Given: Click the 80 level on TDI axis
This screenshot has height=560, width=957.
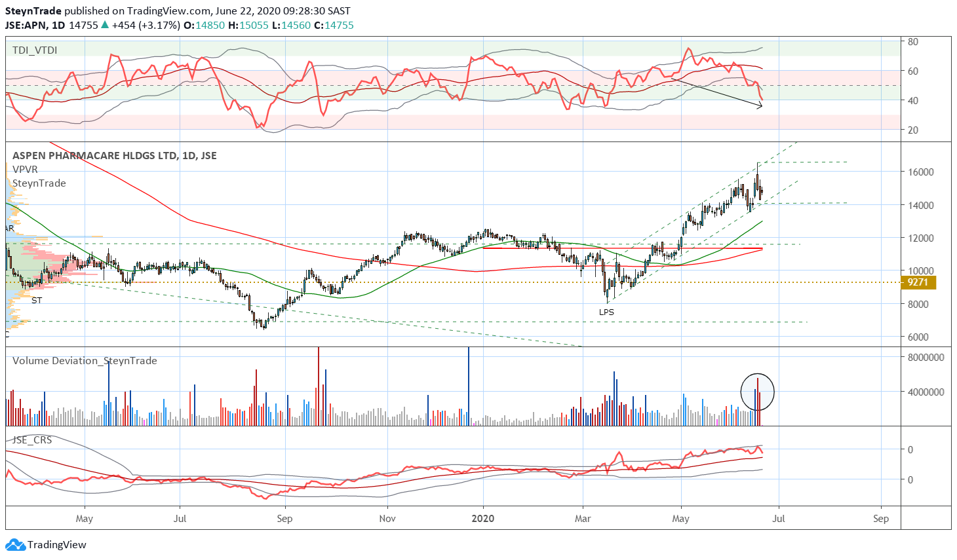Looking at the screenshot, I should click(913, 41).
